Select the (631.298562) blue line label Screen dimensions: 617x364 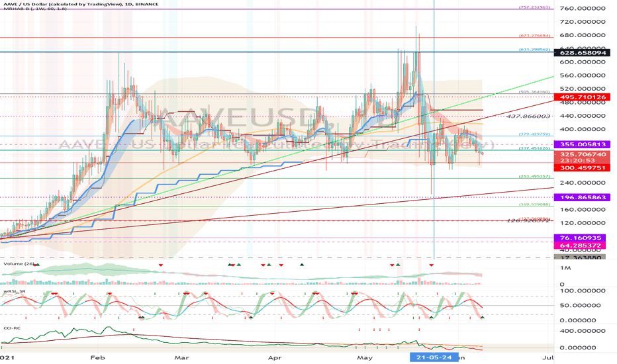click(x=534, y=50)
